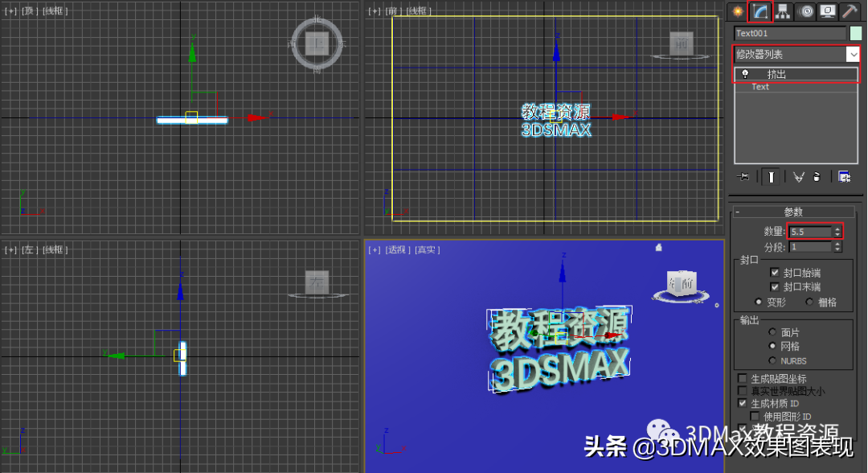868x473 pixels.
Task: Click the Make Unique icon
Action: point(798,177)
